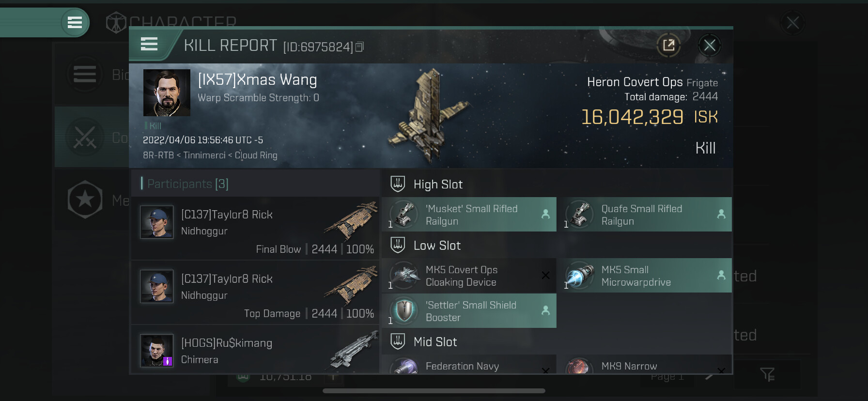Select the MK5 Covert Ops Cloaking Device

click(469, 276)
